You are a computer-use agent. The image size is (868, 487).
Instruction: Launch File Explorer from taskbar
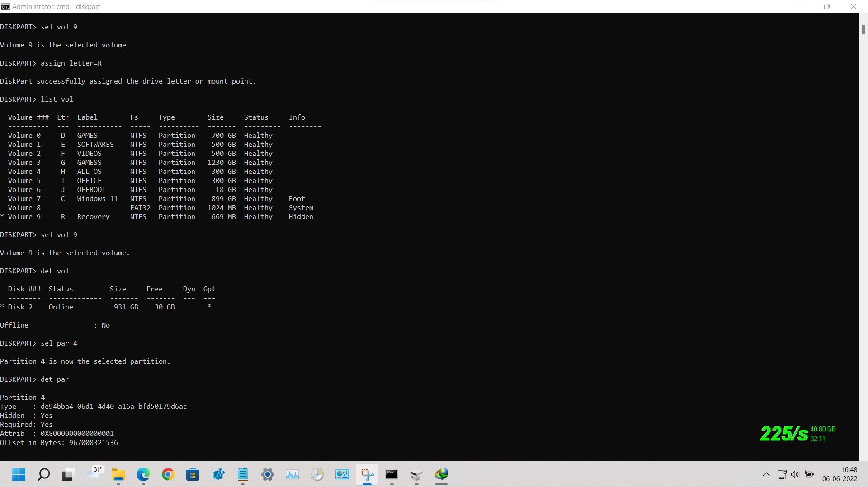(x=118, y=474)
